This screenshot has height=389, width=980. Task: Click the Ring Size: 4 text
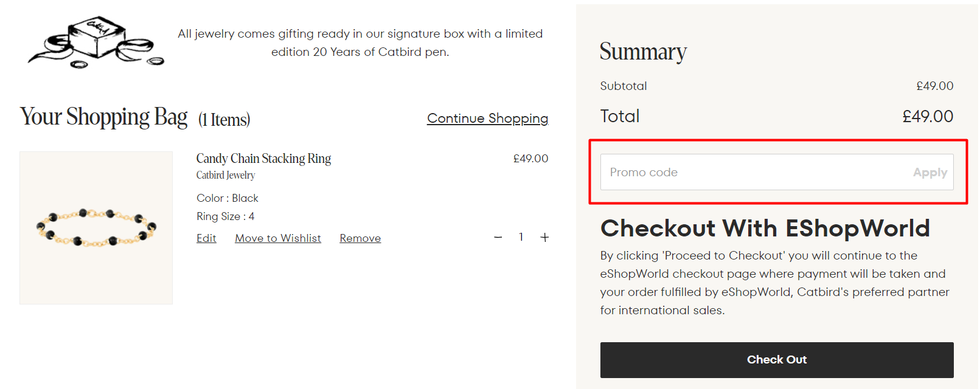(x=226, y=216)
